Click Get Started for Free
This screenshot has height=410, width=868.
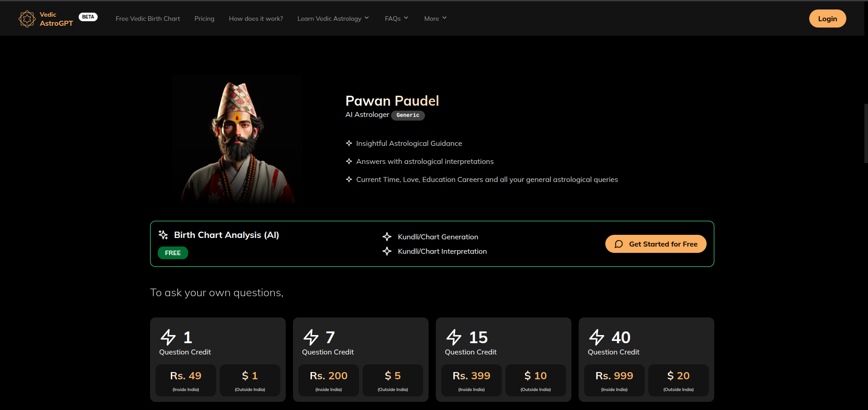(656, 244)
